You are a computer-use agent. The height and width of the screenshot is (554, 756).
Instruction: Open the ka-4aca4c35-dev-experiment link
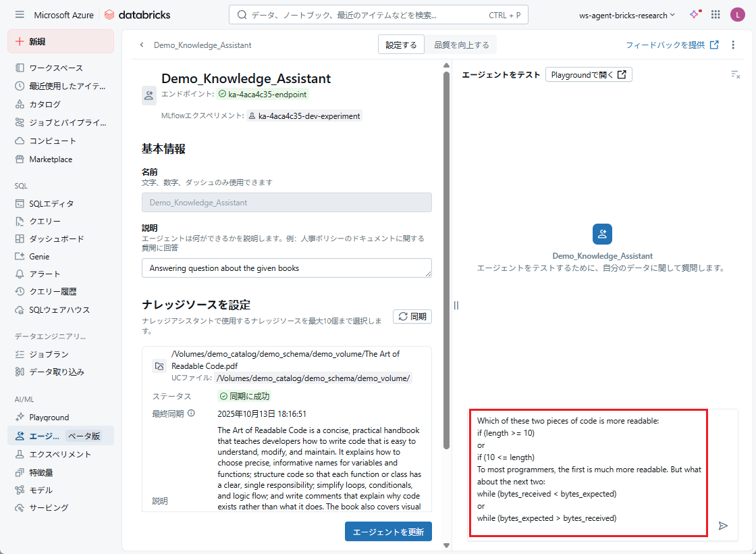point(304,116)
